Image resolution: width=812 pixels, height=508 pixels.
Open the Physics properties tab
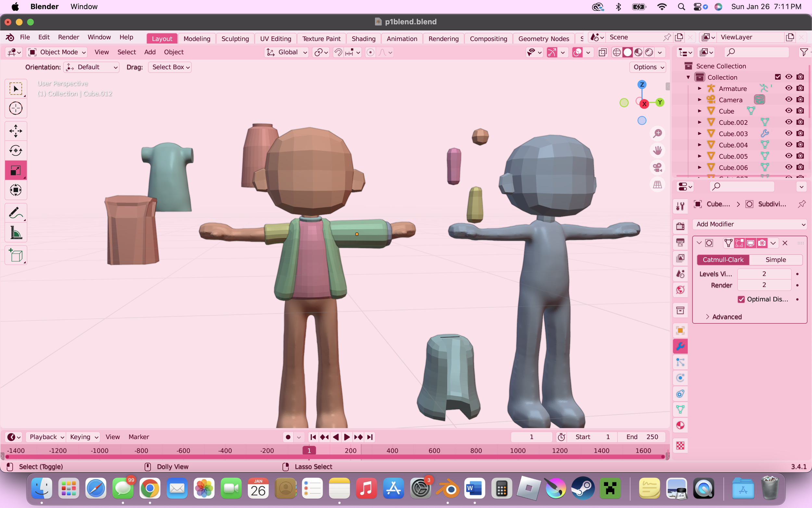click(680, 378)
